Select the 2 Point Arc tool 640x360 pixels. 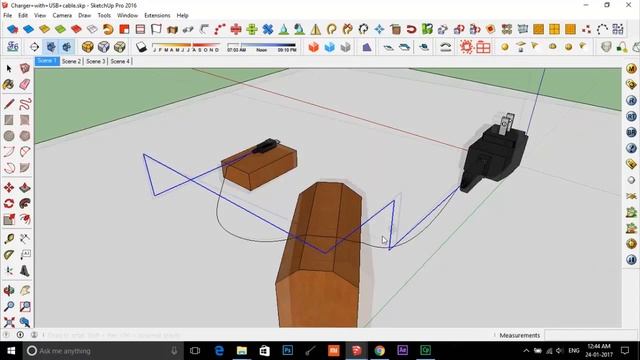click(x=24, y=152)
